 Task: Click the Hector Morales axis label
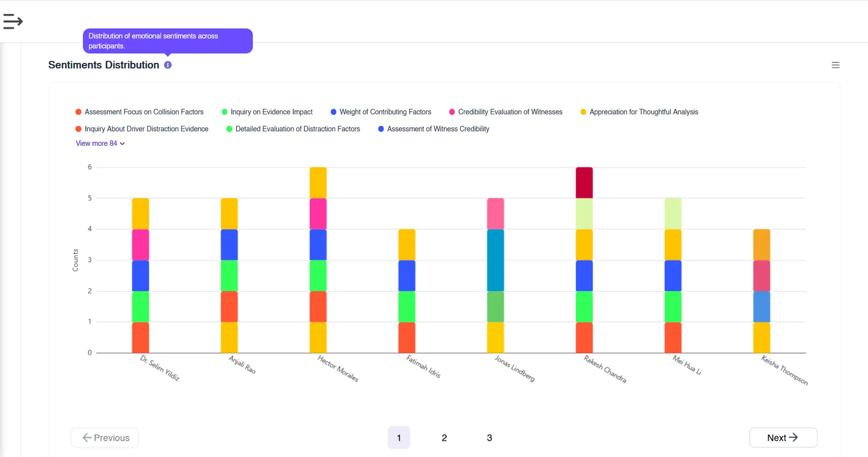(338, 369)
